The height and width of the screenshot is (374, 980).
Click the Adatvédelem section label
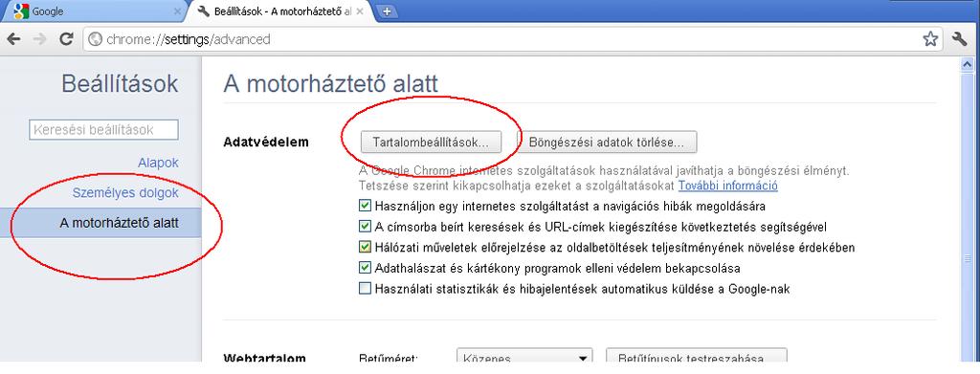266,142
